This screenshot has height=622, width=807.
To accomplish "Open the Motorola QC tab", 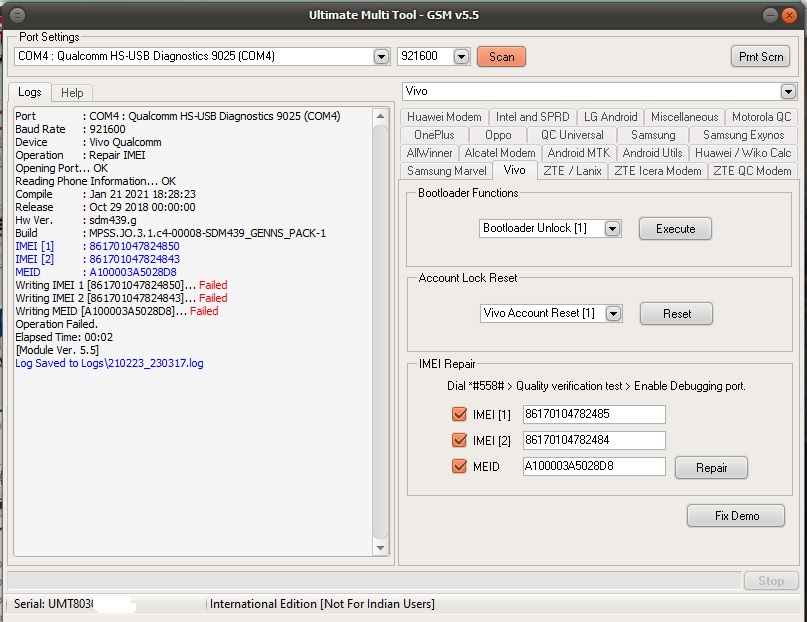I will tap(762, 117).
